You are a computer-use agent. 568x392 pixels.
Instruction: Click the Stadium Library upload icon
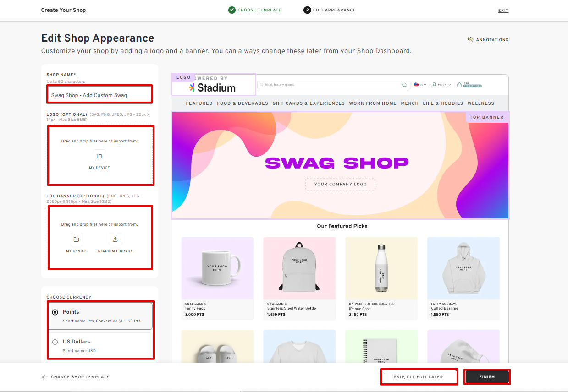click(115, 239)
